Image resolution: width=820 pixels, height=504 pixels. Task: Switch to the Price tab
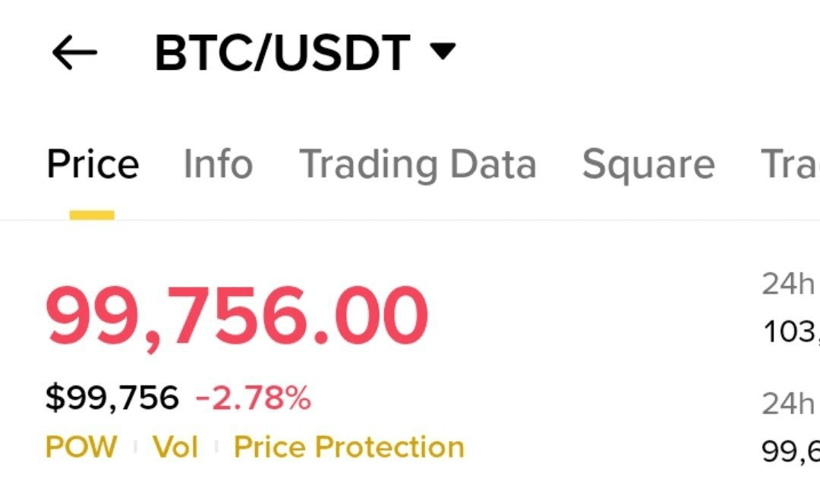click(x=93, y=165)
